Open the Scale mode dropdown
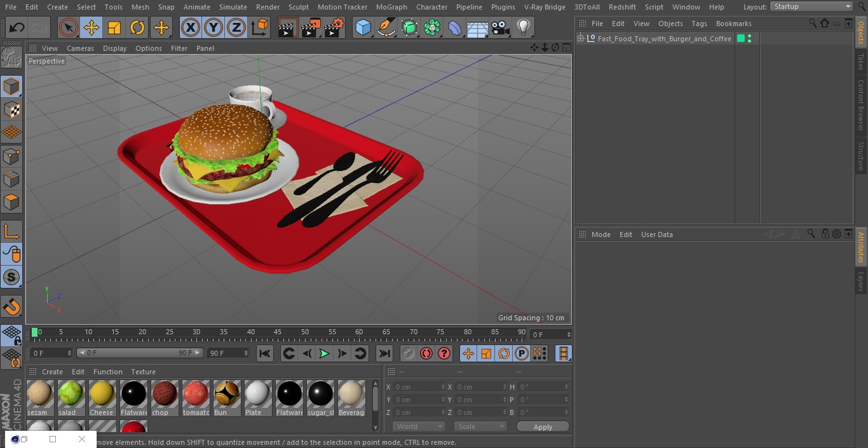 tap(480, 426)
